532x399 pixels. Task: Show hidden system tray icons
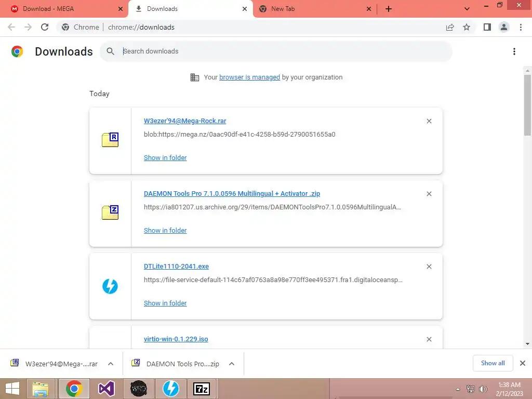pyautogui.click(x=458, y=389)
